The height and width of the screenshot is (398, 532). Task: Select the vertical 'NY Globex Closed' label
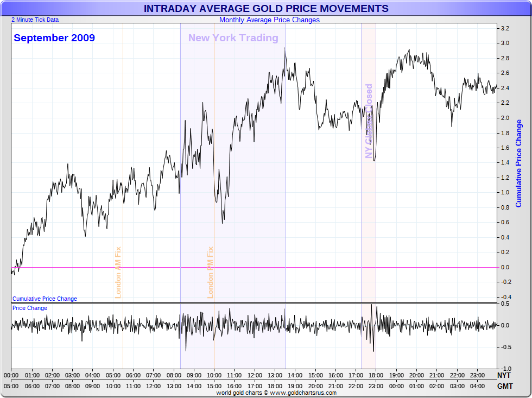369,121
